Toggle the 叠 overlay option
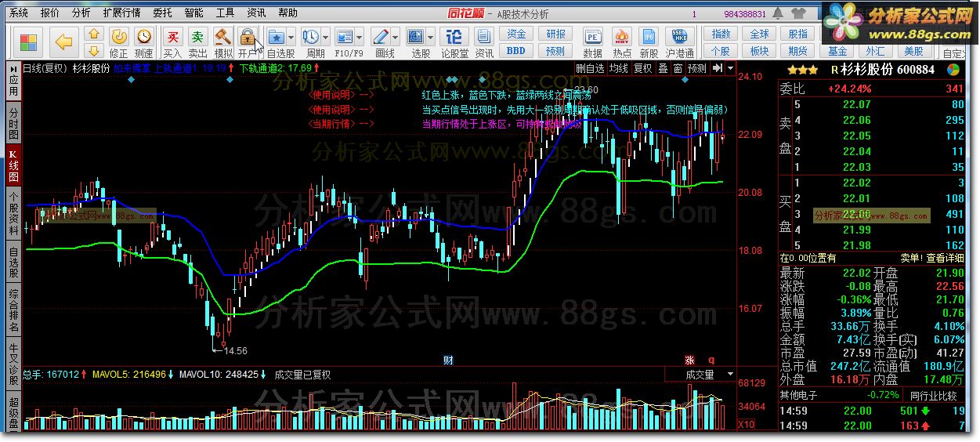The width and height of the screenshot is (980, 442). point(663,68)
